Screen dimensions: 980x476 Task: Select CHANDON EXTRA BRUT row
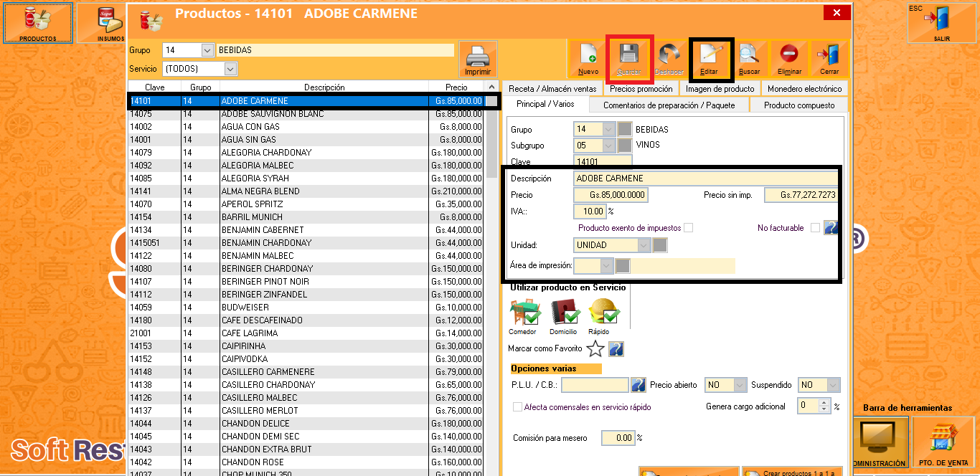tap(306, 449)
